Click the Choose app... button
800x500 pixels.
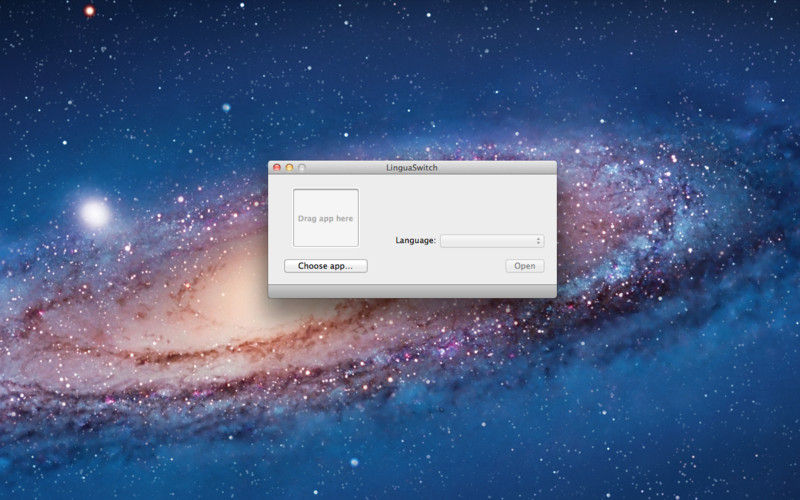pos(326,266)
